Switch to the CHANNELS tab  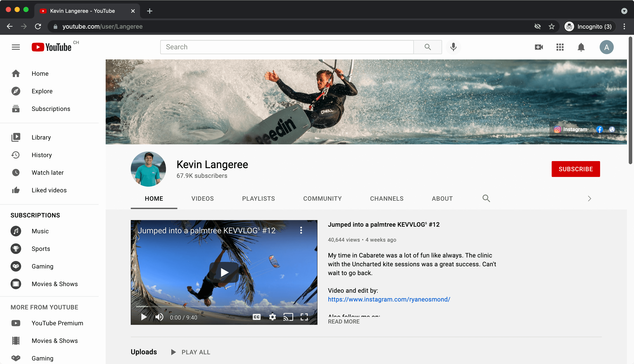pos(387,199)
